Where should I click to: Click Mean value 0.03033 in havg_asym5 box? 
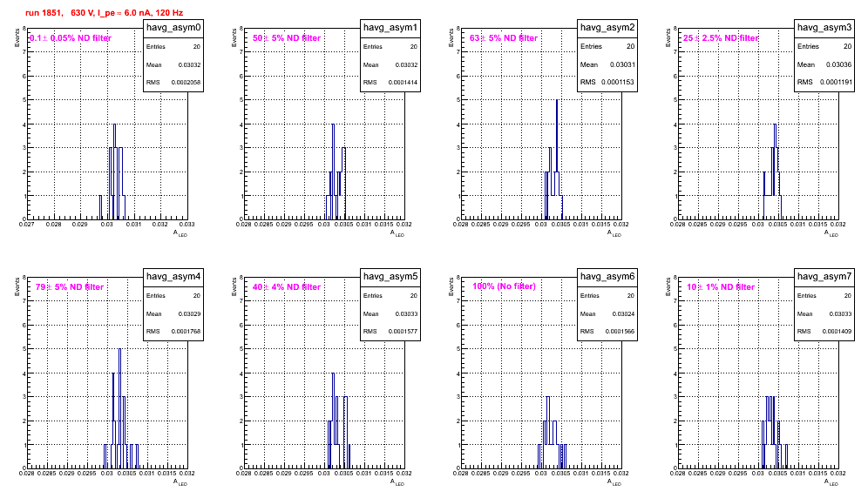(406, 313)
